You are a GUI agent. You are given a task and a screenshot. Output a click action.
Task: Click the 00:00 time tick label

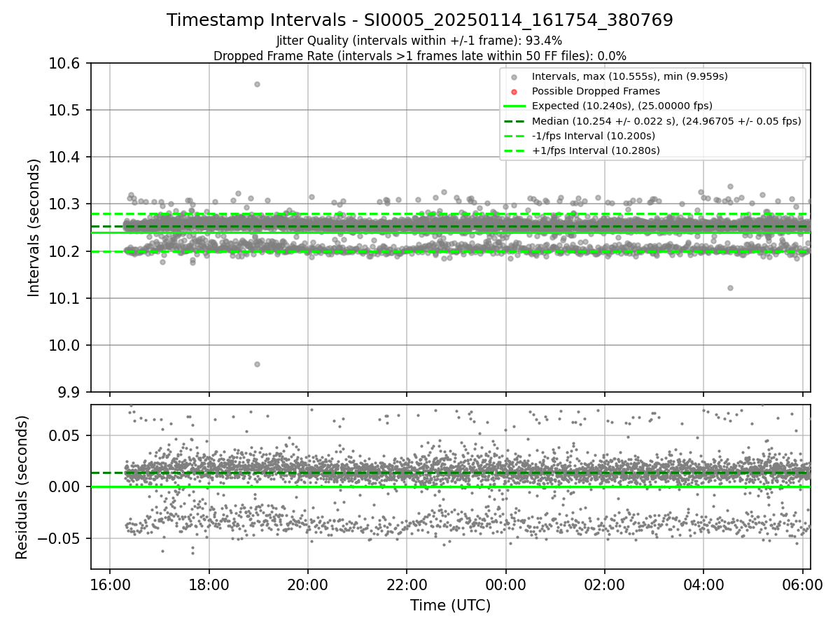click(x=505, y=584)
